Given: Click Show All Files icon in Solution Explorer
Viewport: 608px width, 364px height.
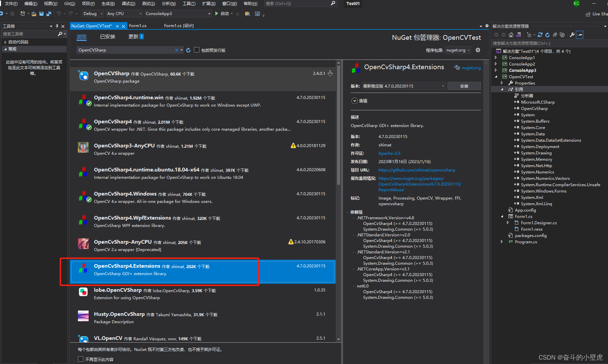Looking at the screenshot, I should (x=562, y=35).
